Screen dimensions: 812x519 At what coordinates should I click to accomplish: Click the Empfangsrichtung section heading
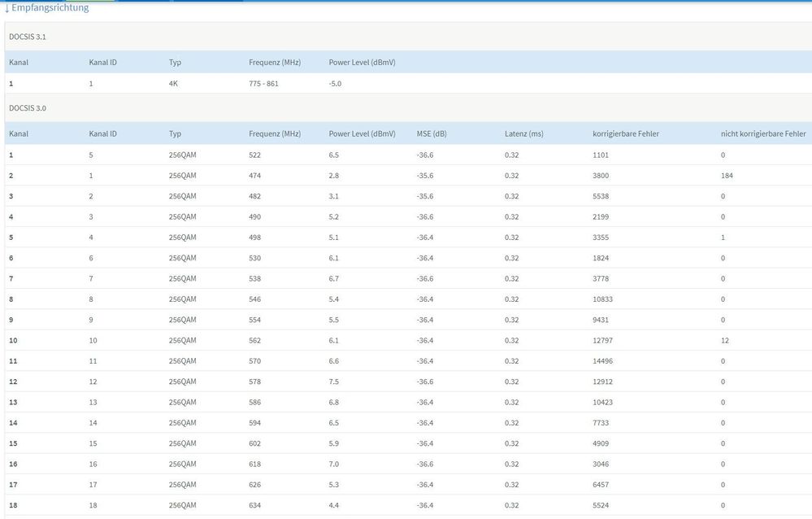click(x=50, y=8)
